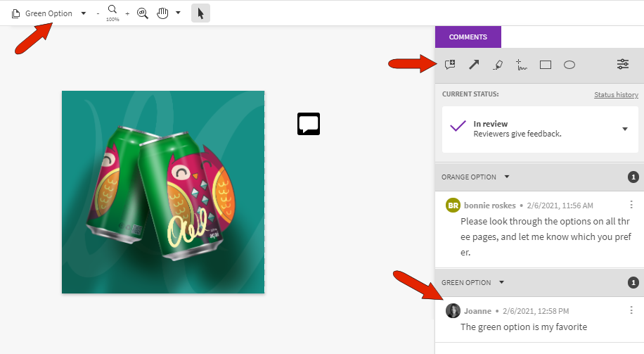Click Joanne's profile avatar
Viewport: 644px width, 354px height.
(x=453, y=311)
